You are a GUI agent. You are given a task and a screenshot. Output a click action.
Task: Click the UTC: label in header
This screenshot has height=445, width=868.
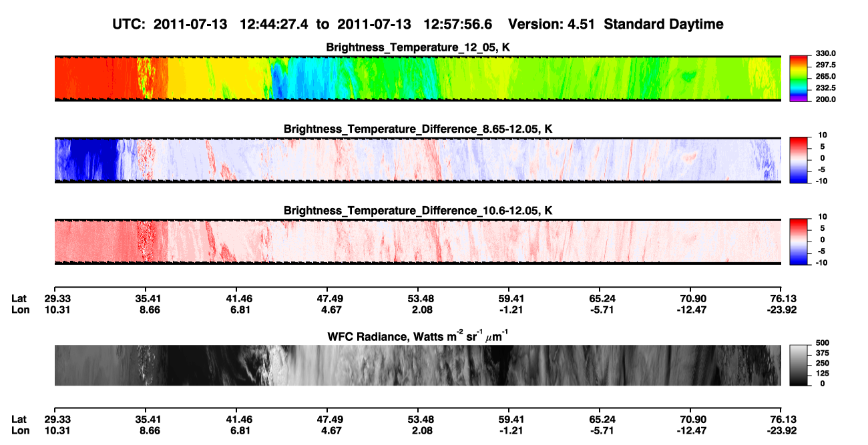(x=129, y=24)
